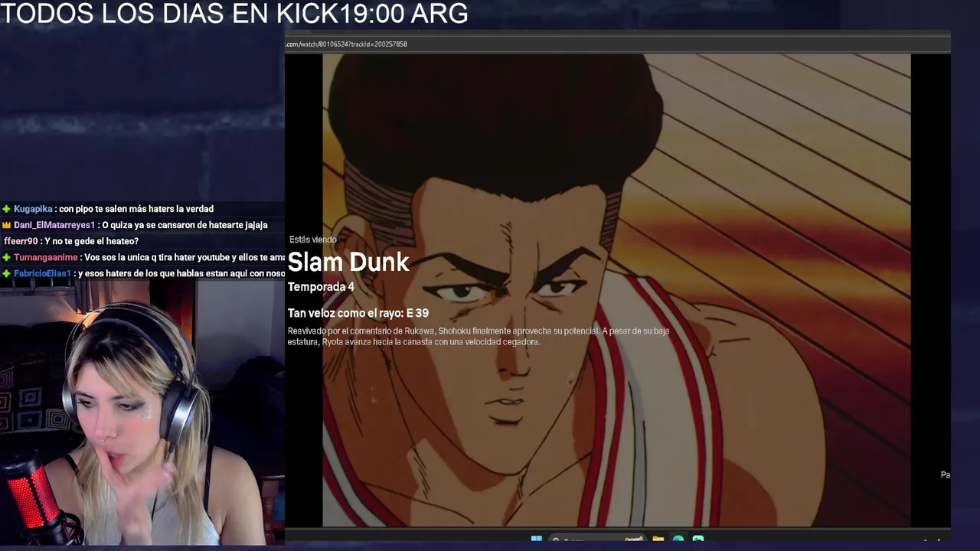Click the 'TODOS LOS DIAS EN KICK' banner
Viewport: 980px width, 551px height.
[234, 13]
